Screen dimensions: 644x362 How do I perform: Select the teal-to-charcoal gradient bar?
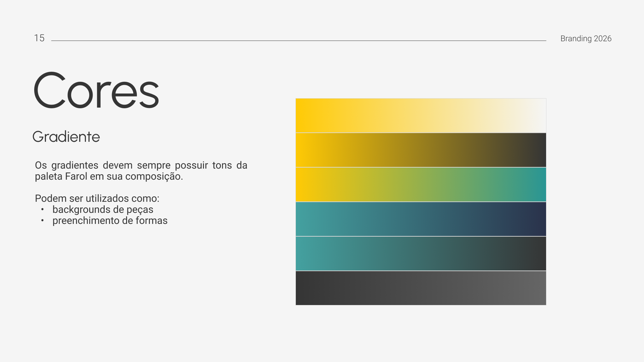421,253
